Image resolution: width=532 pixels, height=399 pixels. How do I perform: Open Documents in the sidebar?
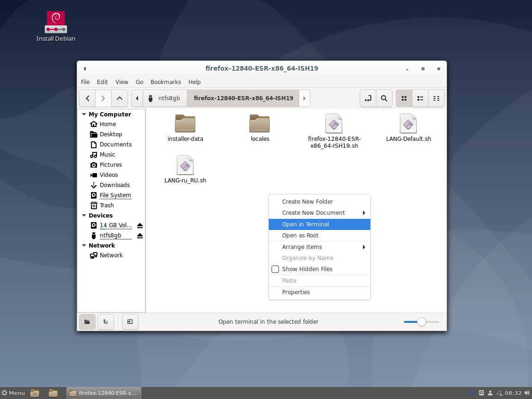click(x=115, y=145)
